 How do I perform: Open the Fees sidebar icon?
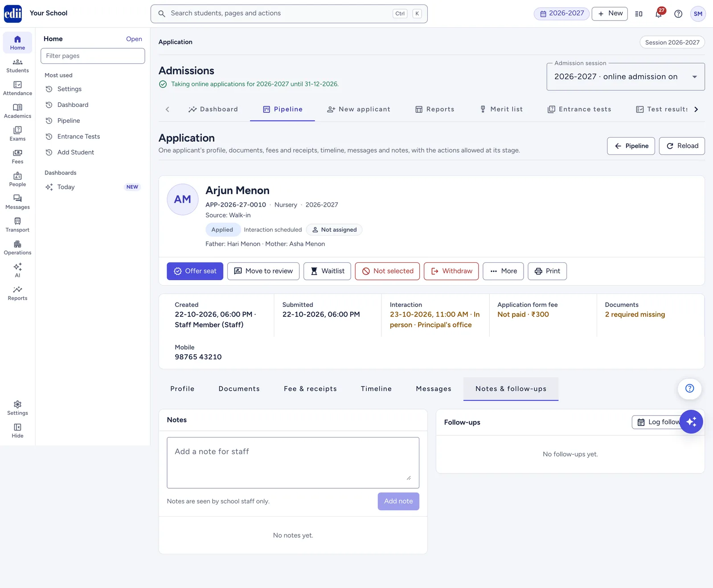[x=17, y=156]
